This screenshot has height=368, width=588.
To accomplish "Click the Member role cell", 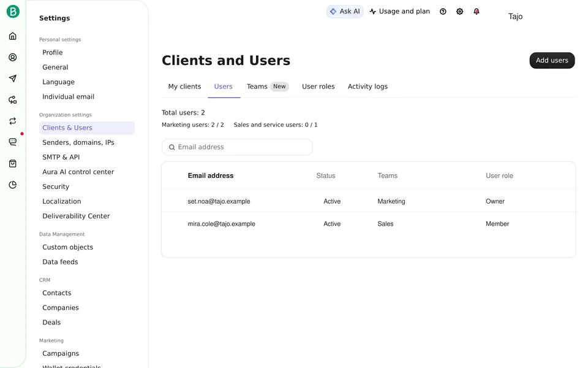I will (497, 224).
